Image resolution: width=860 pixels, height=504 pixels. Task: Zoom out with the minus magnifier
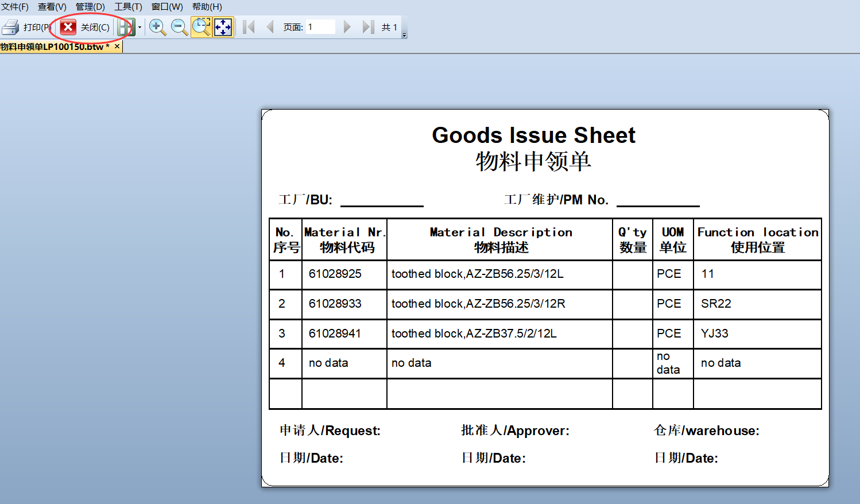(x=179, y=27)
